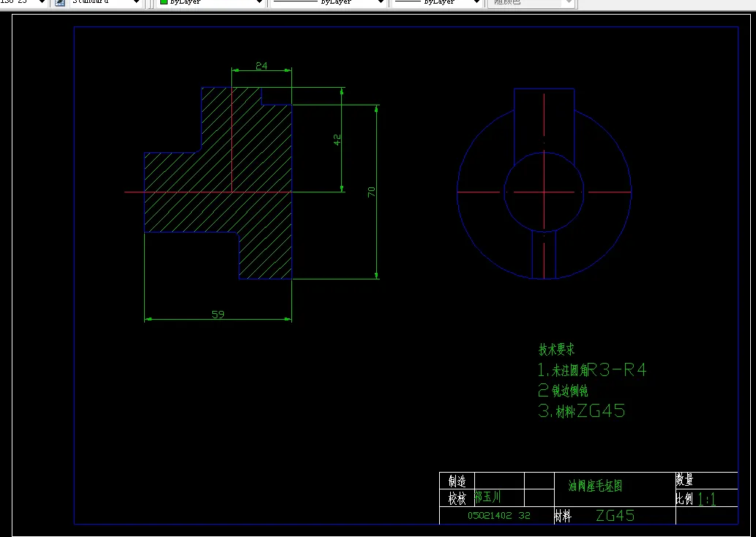Screen dimensions: 756x537
Task: Select the 技术要求 heading text
Action: [x=556, y=350]
